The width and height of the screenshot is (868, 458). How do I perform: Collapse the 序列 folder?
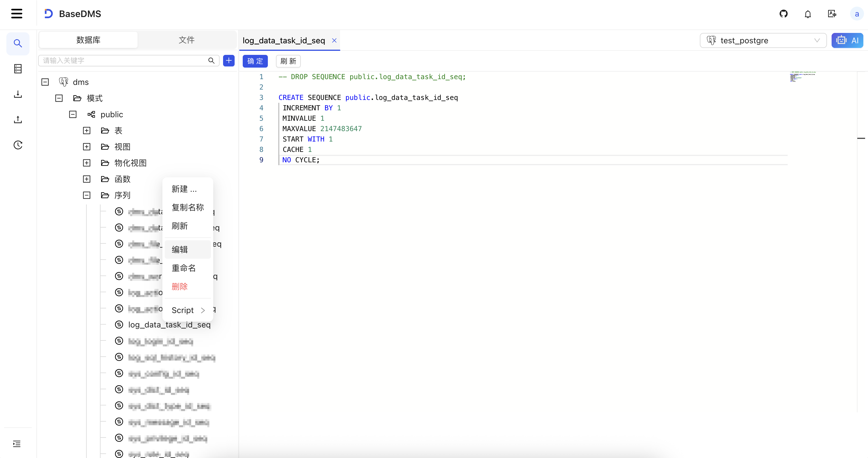(87, 195)
